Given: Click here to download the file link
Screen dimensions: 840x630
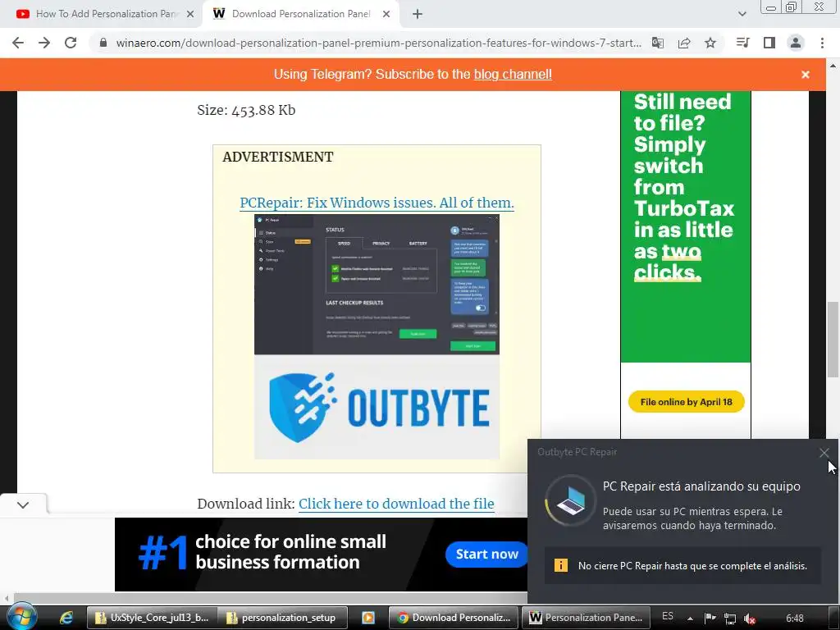Looking at the screenshot, I should point(396,504).
